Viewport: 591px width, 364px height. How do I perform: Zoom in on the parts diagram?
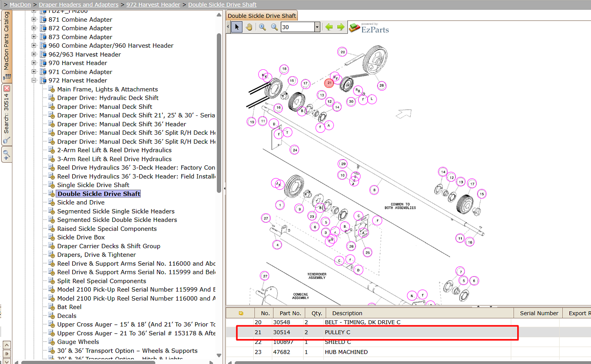tap(262, 27)
